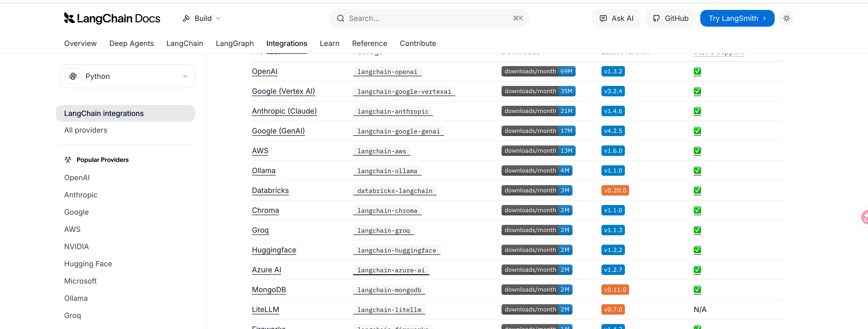Click the Databricks row green checkmark

click(697, 190)
